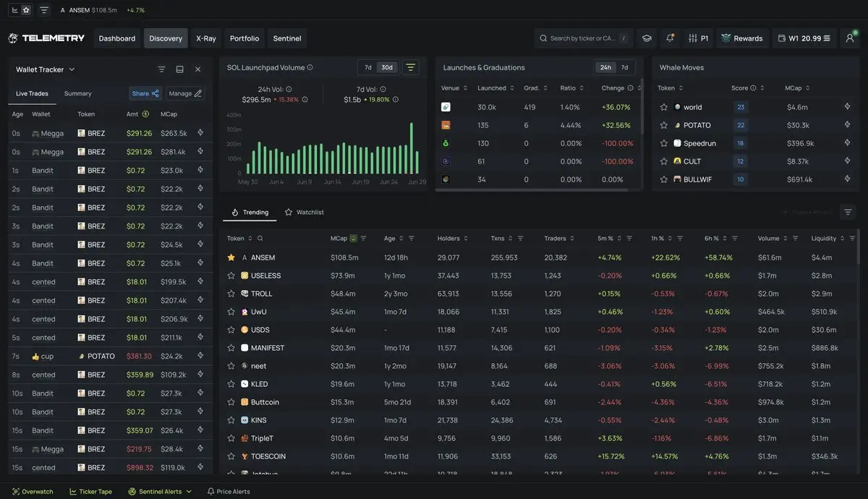This screenshot has height=499, width=868.
Task: Click the trade icon in the cup POTATO row
Action: coord(200,356)
